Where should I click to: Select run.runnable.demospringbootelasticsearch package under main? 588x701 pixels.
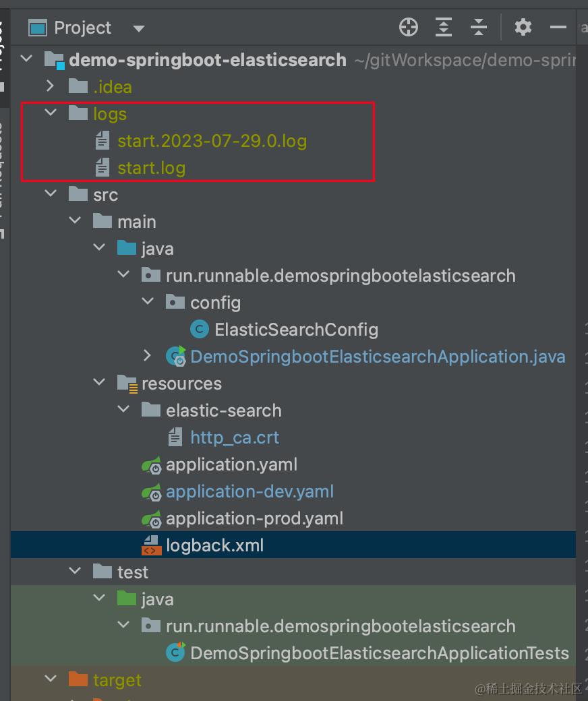pos(341,276)
